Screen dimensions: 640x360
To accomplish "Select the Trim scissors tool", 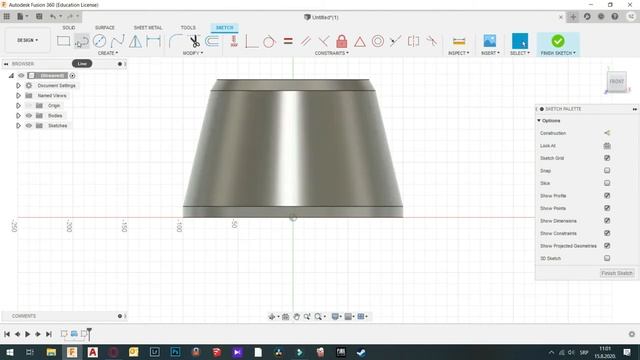I will tap(194, 41).
